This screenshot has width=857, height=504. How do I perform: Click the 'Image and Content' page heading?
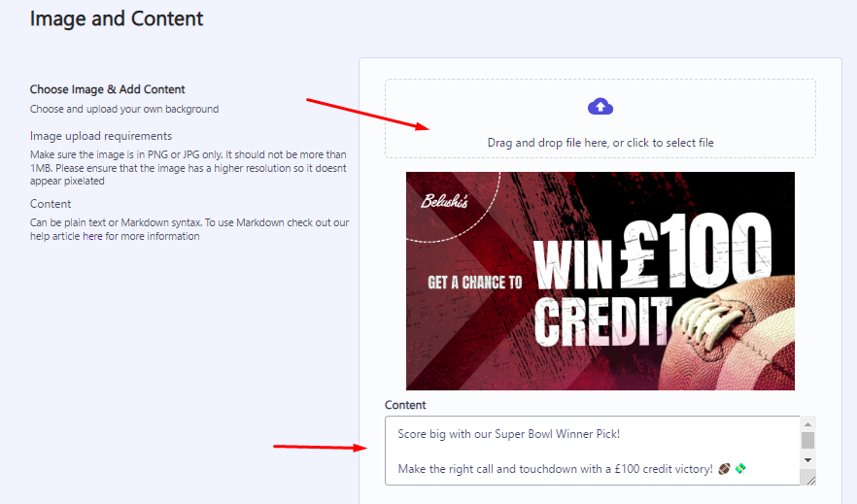(117, 18)
